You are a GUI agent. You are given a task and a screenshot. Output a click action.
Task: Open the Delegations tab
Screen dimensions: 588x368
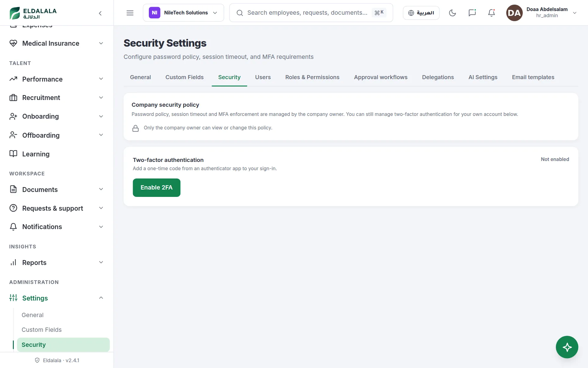[438, 77]
